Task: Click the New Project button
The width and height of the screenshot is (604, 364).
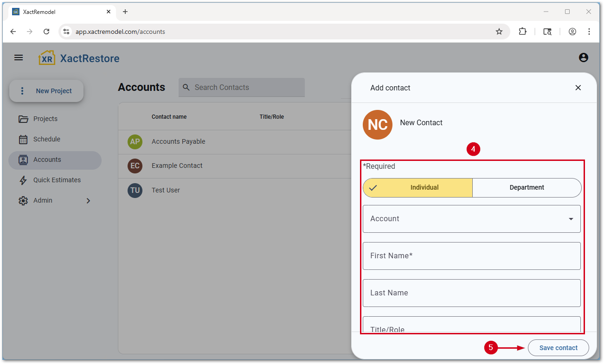Action: 46,91
